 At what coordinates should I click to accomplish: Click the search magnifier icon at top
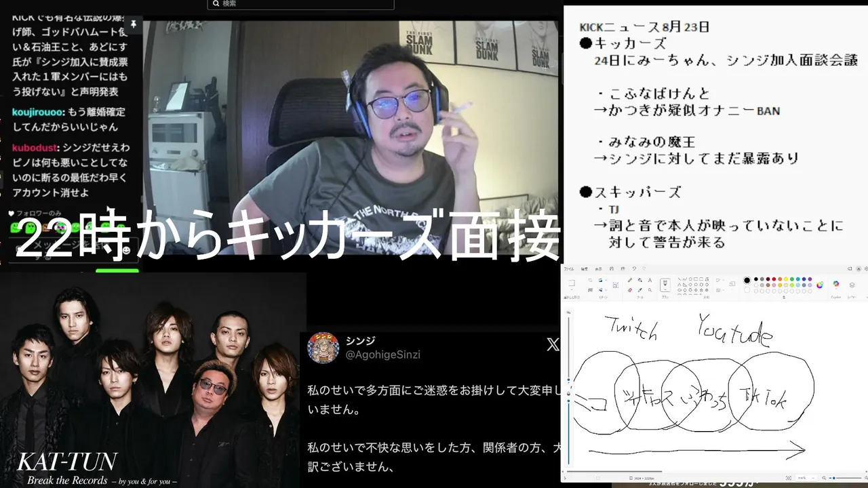tap(216, 3)
